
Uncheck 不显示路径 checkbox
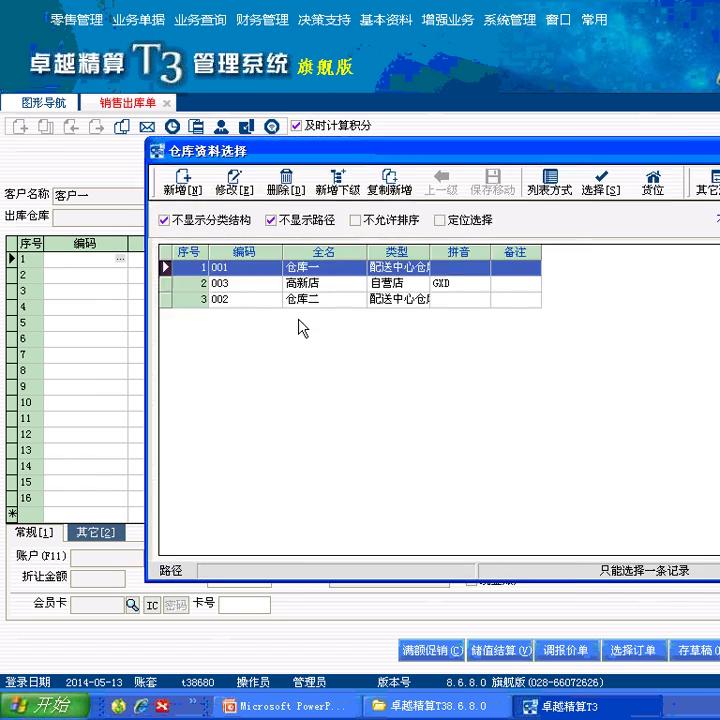pyautogui.click(x=270, y=220)
